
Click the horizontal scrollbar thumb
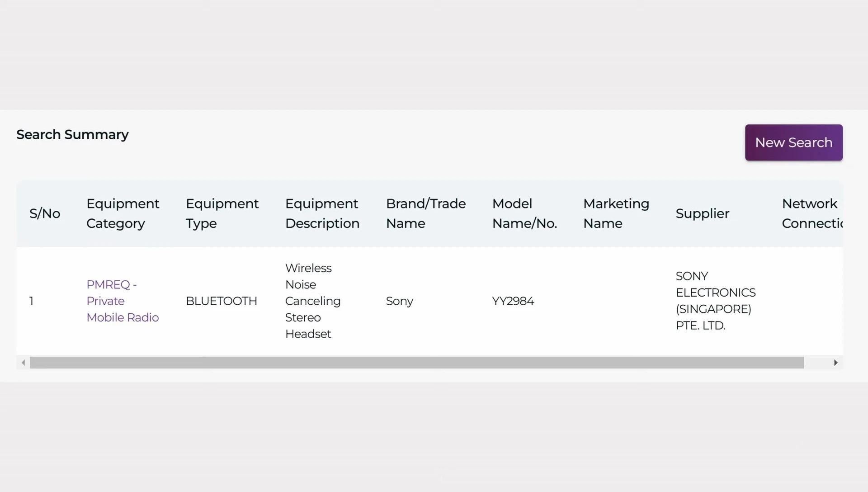point(417,363)
